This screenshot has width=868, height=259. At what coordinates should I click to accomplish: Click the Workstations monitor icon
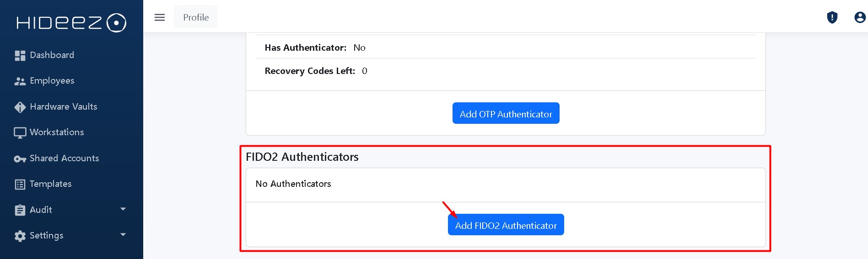coord(20,133)
